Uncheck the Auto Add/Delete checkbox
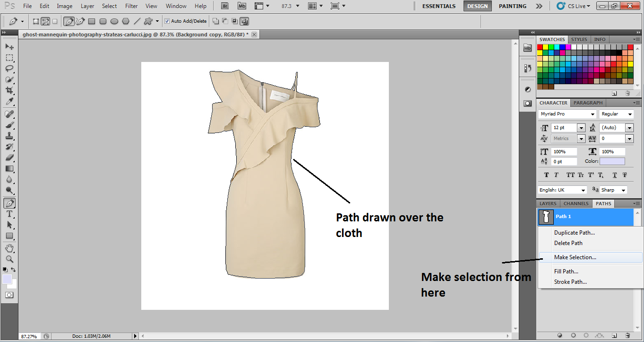The width and height of the screenshot is (644, 342). click(x=167, y=21)
